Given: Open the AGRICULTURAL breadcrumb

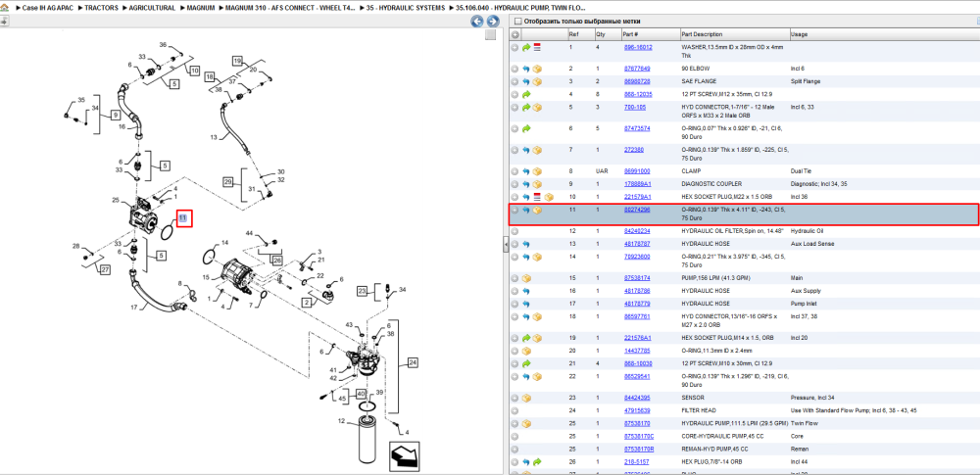Looking at the screenshot, I should 152,8.
